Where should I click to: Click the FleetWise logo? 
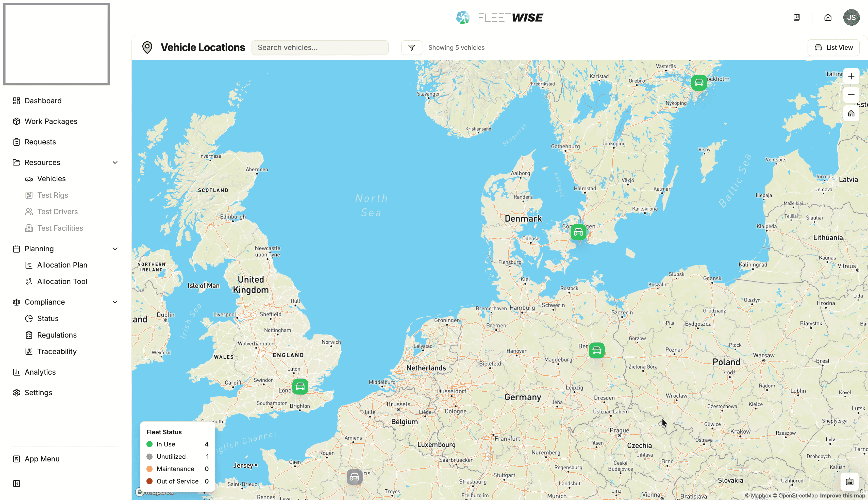[x=499, y=18]
